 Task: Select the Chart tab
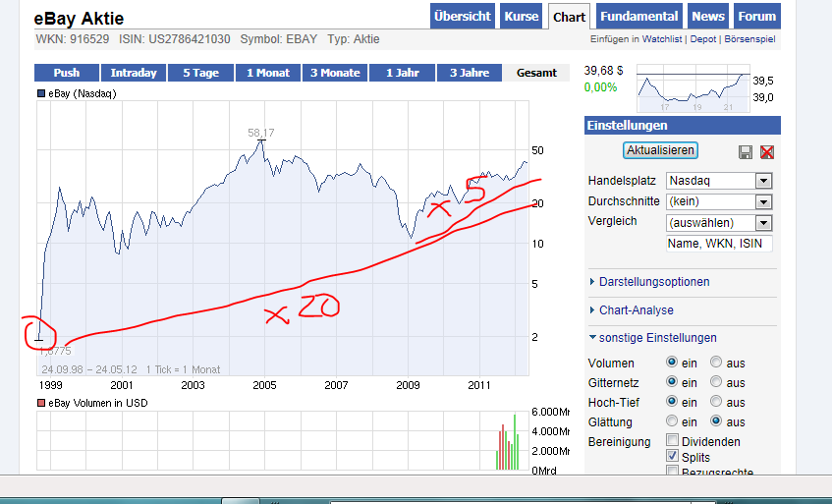[570, 17]
